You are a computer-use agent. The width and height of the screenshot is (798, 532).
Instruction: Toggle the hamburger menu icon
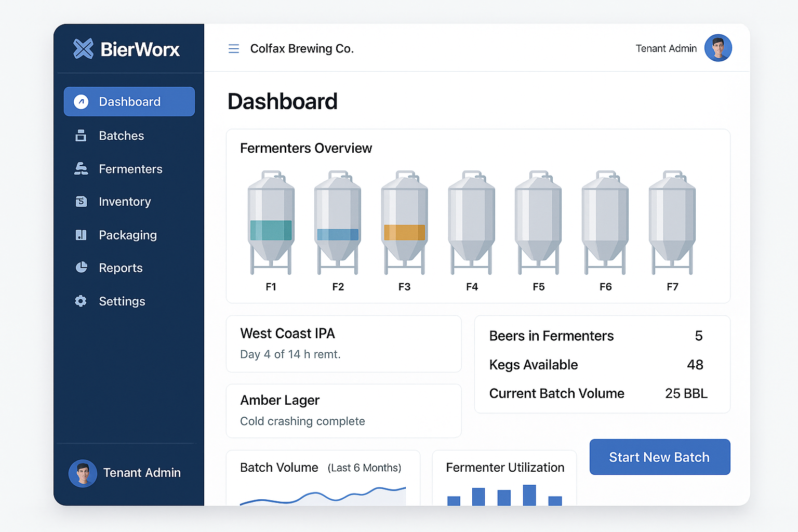click(234, 49)
